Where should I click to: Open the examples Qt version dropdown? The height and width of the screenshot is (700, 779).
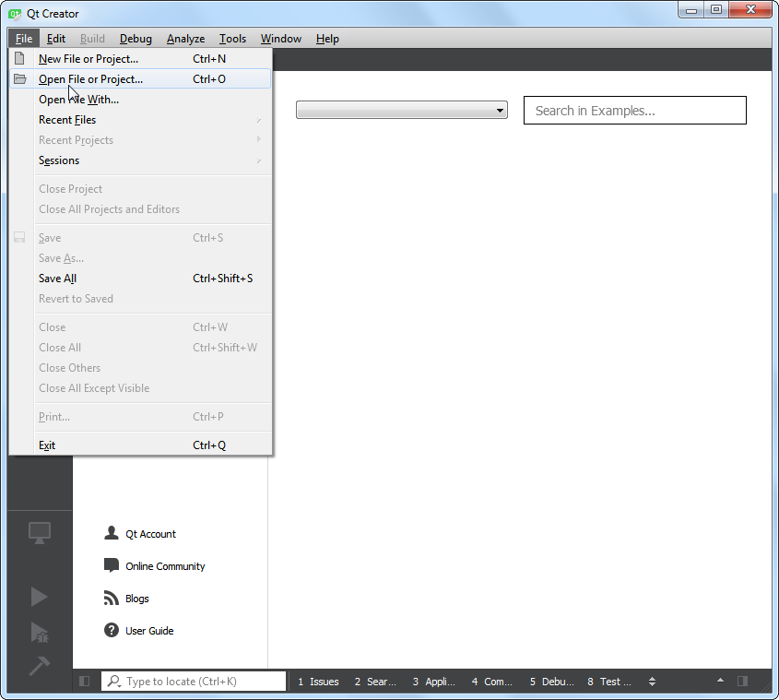pyautogui.click(x=401, y=110)
